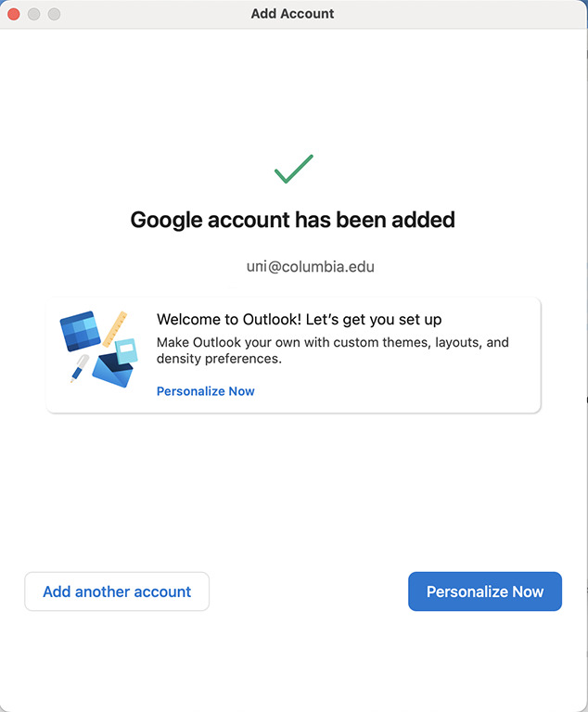The width and height of the screenshot is (588, 712).
Task: Choose Add another account
Action: 117,591
